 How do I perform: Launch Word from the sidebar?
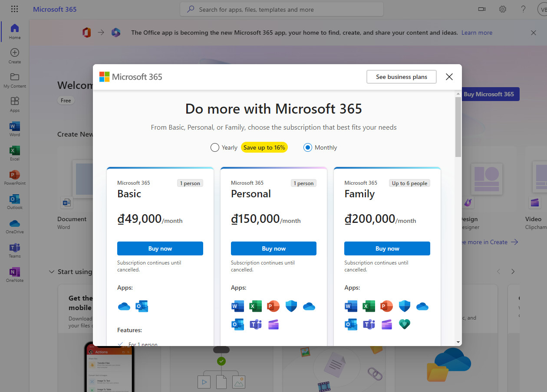pyautogui.click(x=15, y=129)
